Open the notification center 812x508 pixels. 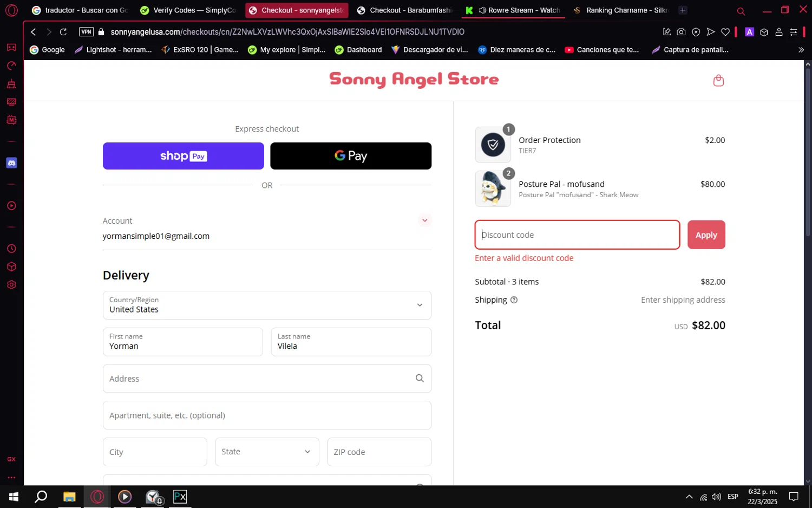[794, 497]
